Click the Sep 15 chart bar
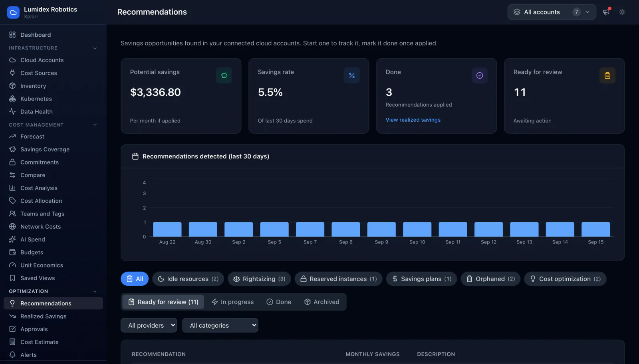This screenshot has height=364, width=639. tap(596, 229)
